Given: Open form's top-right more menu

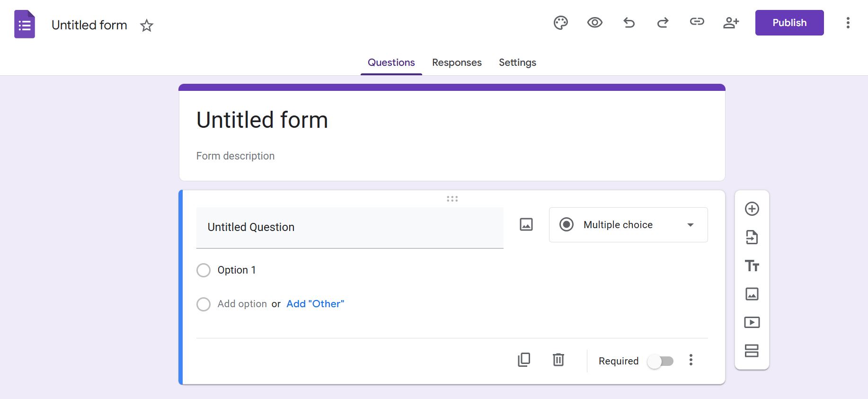Looking at the screenshot, I should pos(848,23).
